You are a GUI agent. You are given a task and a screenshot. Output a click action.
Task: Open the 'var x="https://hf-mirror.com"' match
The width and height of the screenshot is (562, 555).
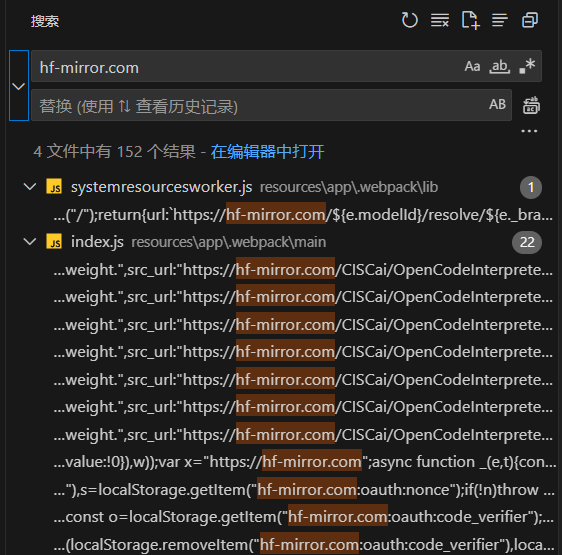[x=304, y=462]
